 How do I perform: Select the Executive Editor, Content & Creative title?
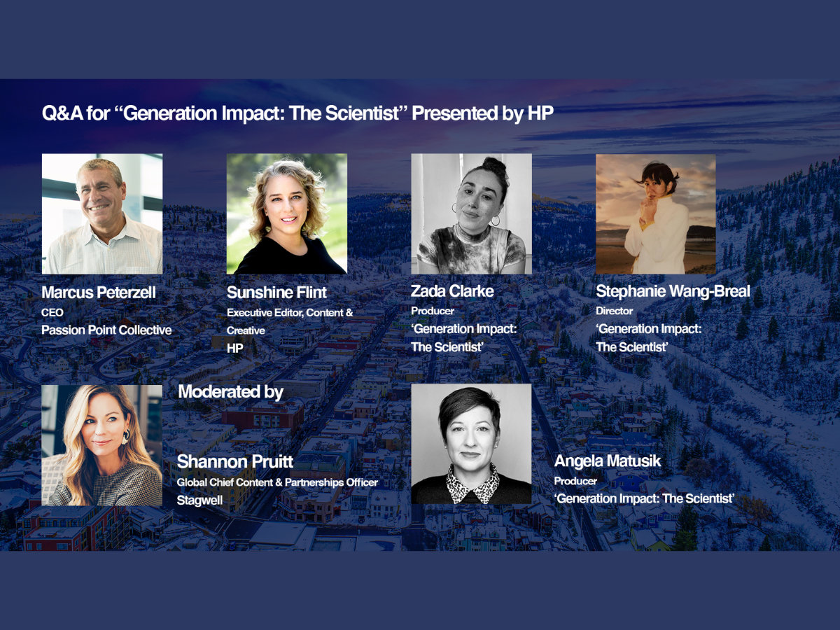pos(290,313)
